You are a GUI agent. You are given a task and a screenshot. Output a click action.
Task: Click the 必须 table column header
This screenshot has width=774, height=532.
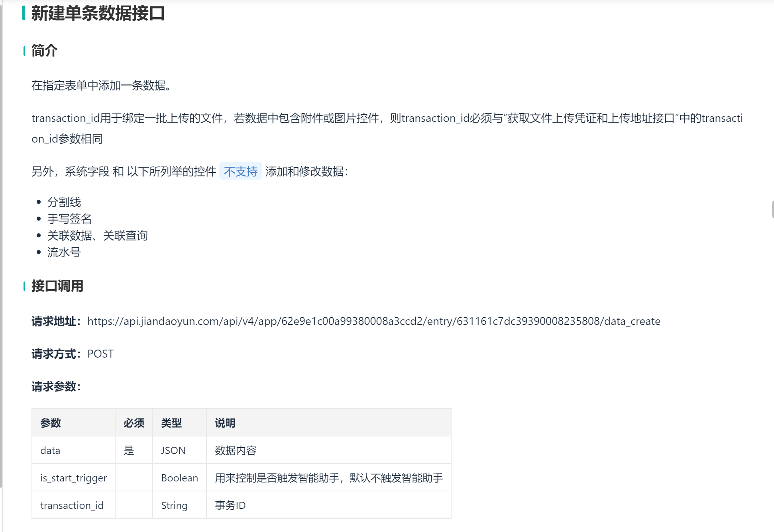pyautogui.click(x=134, y=422)
